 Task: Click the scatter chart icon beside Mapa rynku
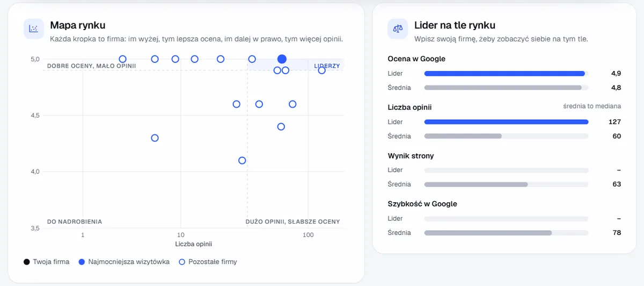(x=33, y=29)
